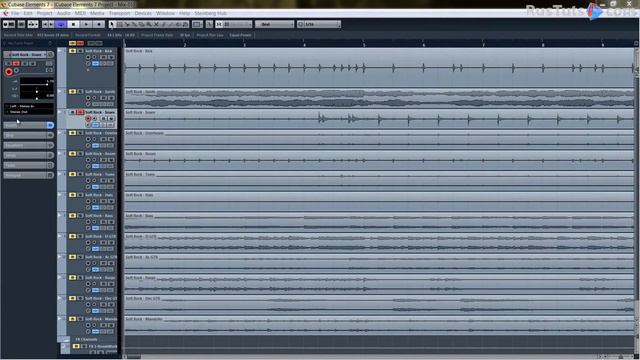Click the Record transport button
Viewport: 640px width, 360px height.
(x=98, y=24)
